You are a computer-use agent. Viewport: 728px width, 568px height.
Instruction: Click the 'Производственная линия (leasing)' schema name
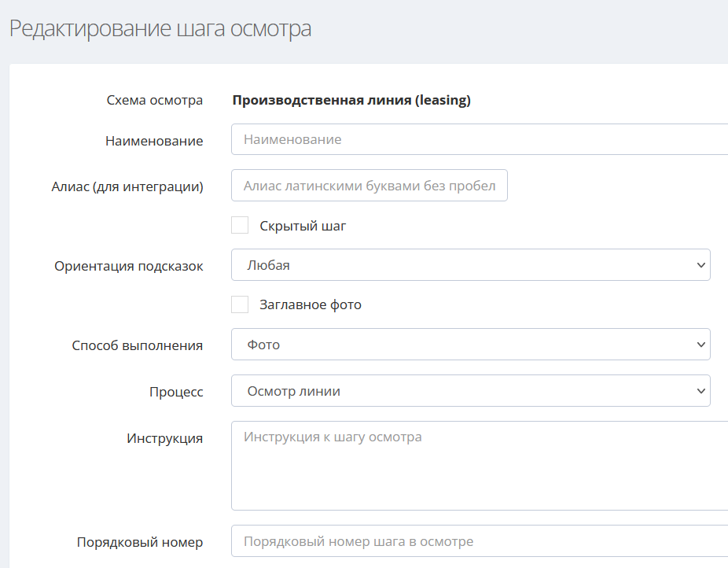[351, 100]
